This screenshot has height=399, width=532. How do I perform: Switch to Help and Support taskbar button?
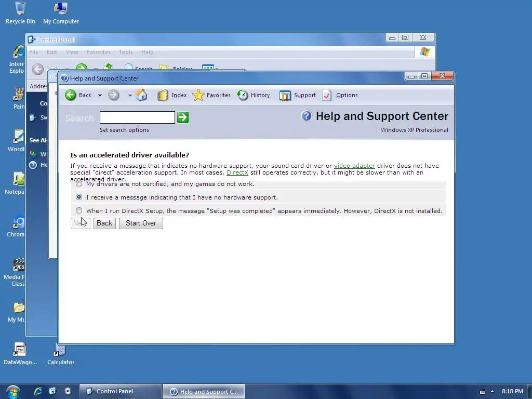[204, 391]
